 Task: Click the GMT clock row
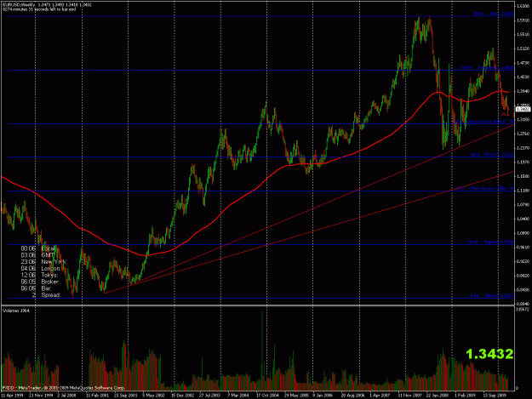37,255
